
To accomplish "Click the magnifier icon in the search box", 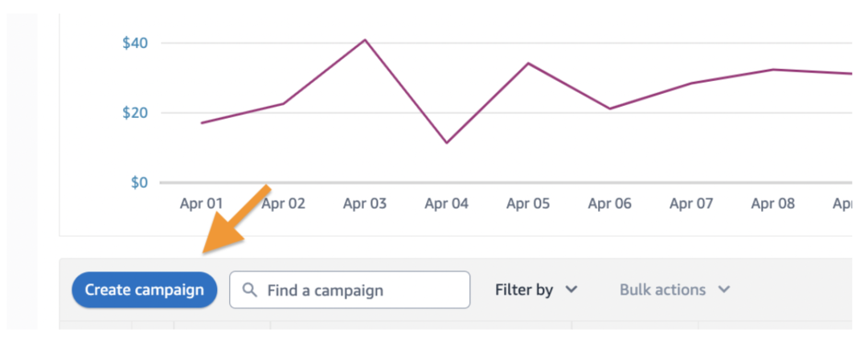I will (x=250, y=290).
